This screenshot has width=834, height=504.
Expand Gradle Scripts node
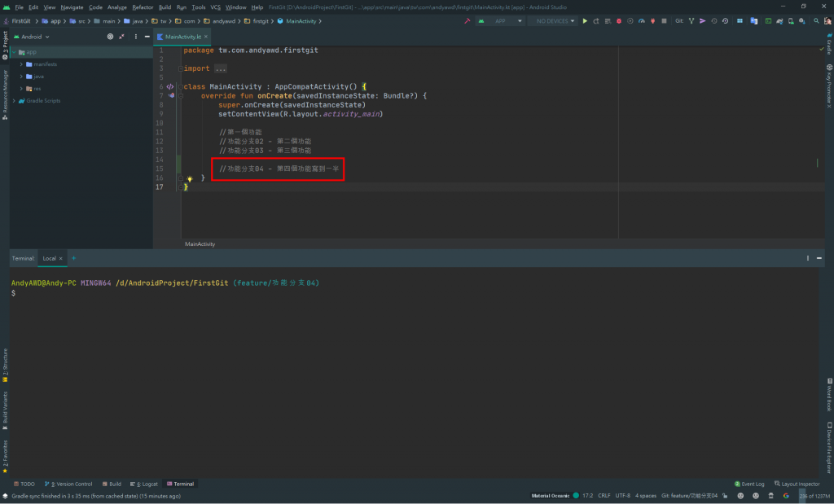[15, 101]
